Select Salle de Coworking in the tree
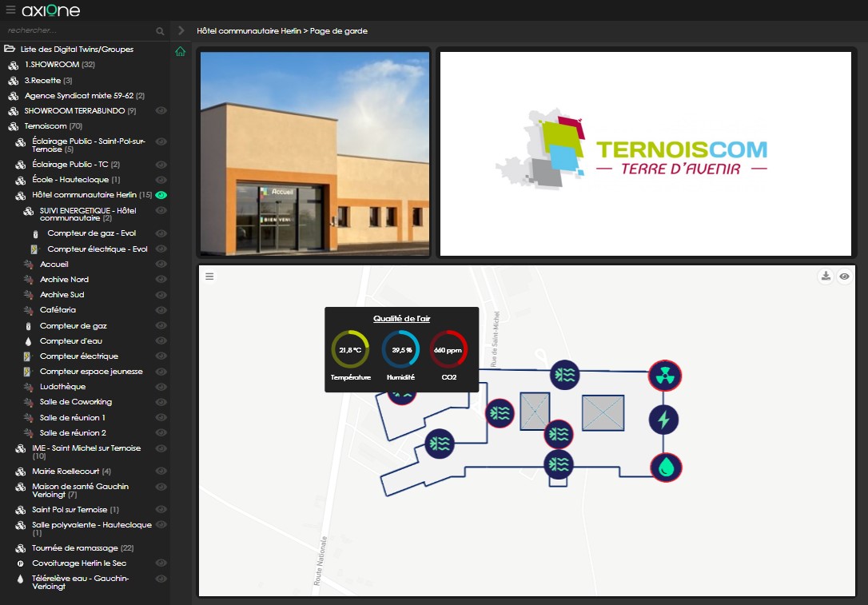The height and width of the screenshot is (605, 868). [75, 402]
